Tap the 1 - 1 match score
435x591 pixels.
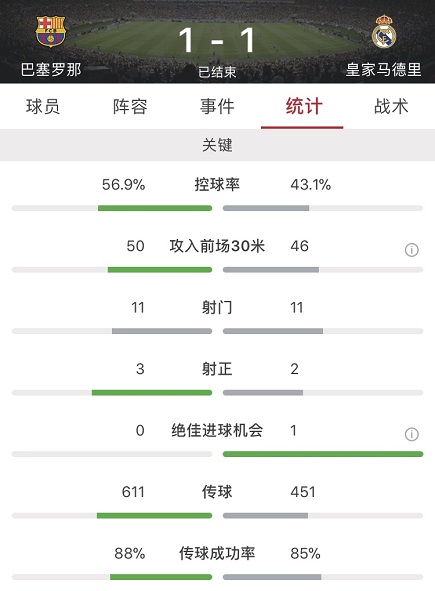click(x=217, y=40)
